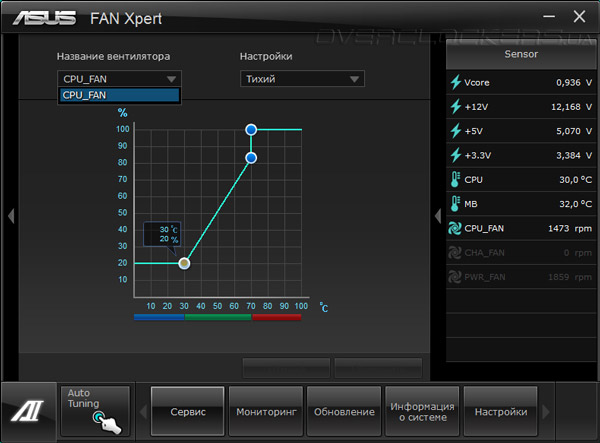Click the ASUS AI Suite logo icon
Image resolution: width=600 pixels, height=443 pixels.
click(x=27, y=411)
